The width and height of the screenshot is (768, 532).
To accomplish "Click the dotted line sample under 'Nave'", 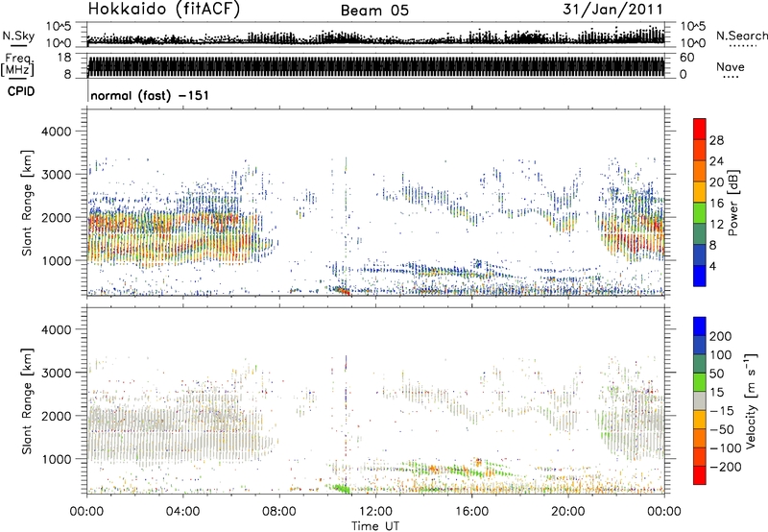I will pyautogui.click(x=731, y=78).
